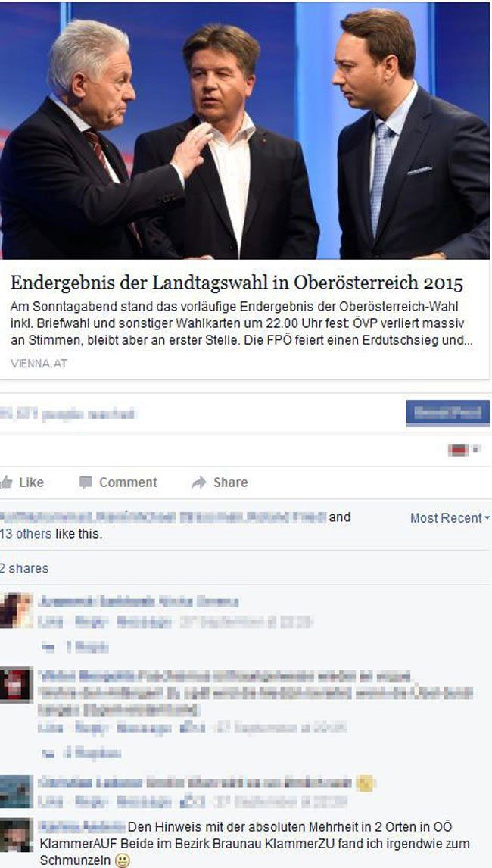This screenshot has width=492, height=868.
Task: Open the flag audience selector dropdown
Action: 464,449
